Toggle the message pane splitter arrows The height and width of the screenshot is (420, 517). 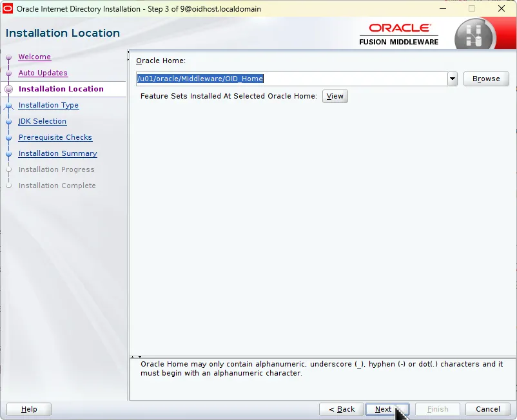point(136,356)
